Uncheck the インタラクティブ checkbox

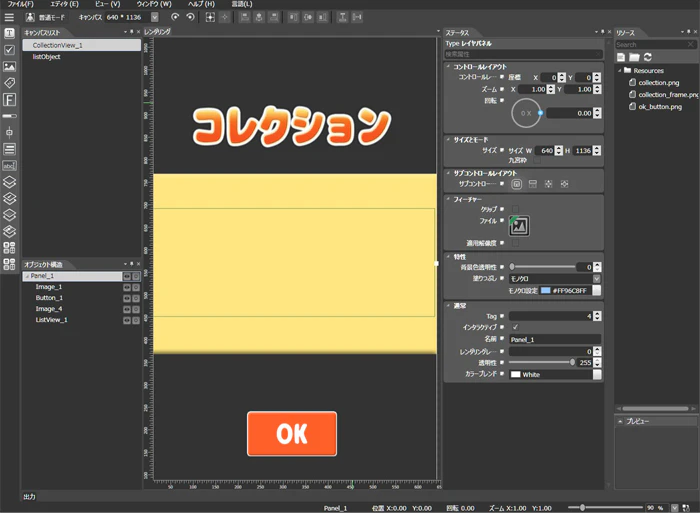515,327
